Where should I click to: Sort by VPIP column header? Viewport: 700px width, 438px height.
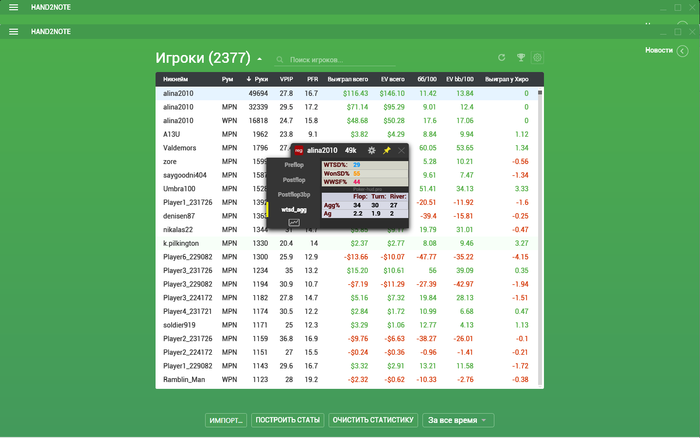pyautogui.click(x=286, y=79)
